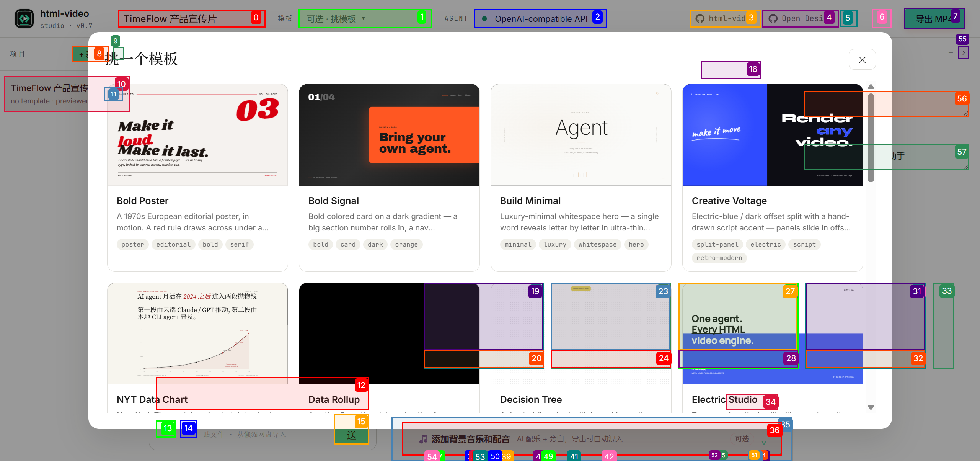This screenshot has width=980, height=461.
Task: Open the html-video GitHub link
Action: (726, 18)
